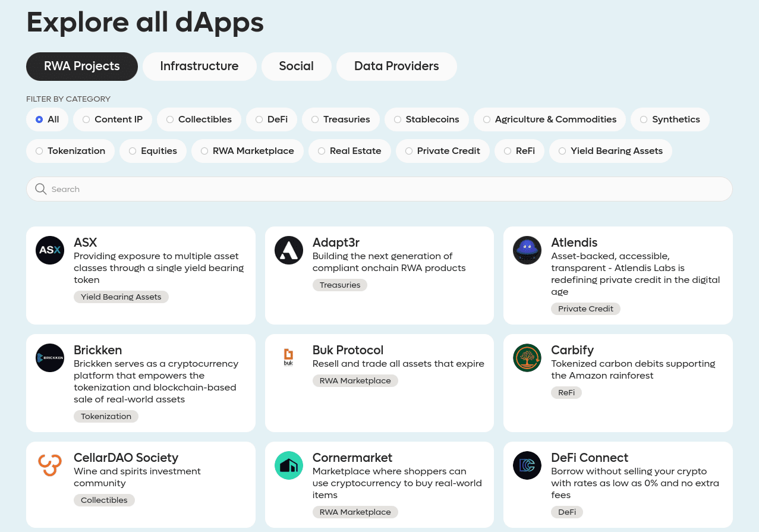Click the Collectibles tag on CellarDAO card
Viewport: 759px width, 532px height.
coord(104,500)
